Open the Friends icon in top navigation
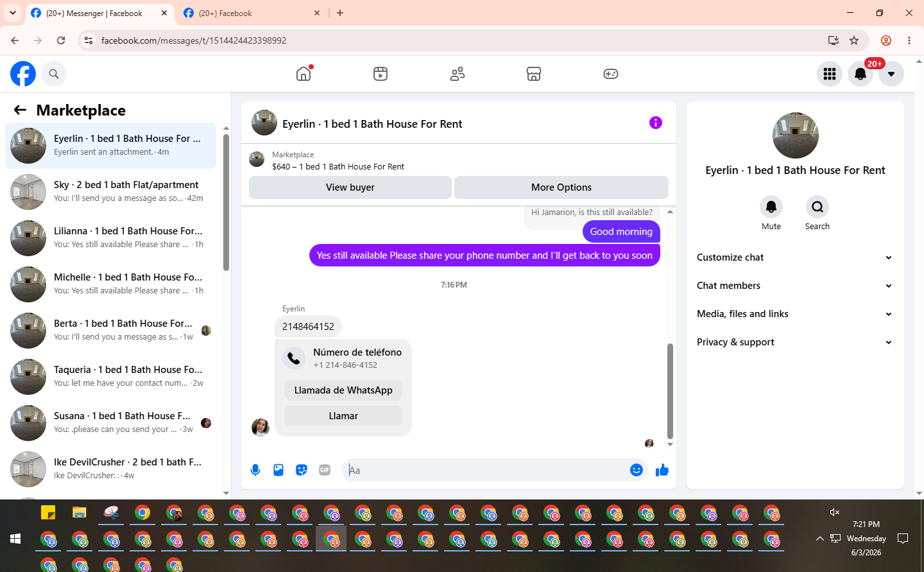Image resolution: width=924 pixels, height=572 pixels. (x=458, y=74)
